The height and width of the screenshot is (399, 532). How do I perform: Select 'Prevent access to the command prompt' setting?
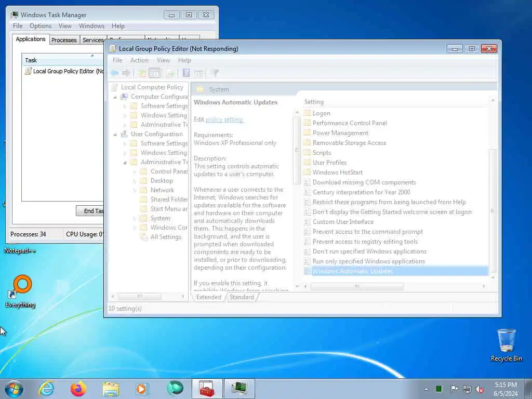[367, 232]
